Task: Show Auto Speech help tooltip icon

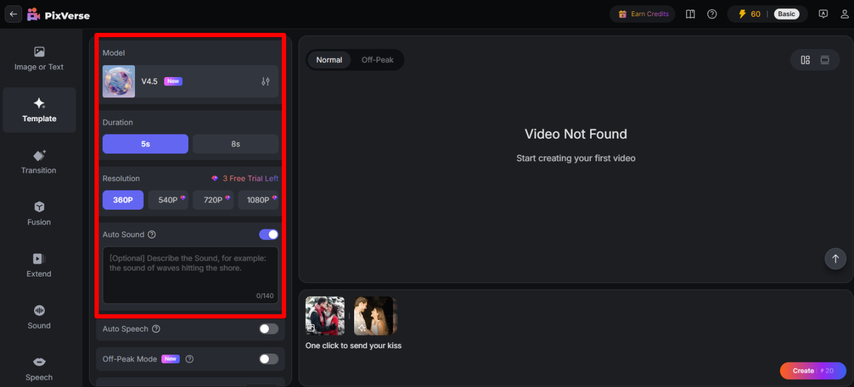Action: coord(156,329)
